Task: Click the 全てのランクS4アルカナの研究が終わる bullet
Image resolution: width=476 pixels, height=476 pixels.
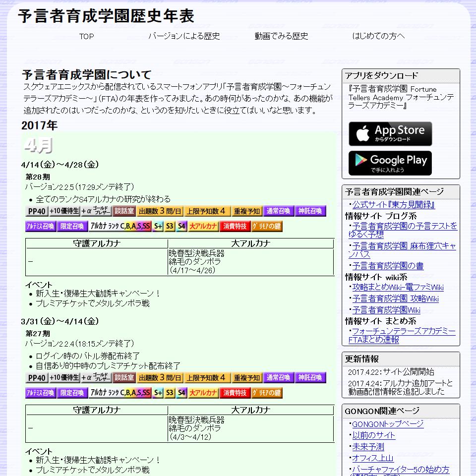Action: (103, 199)
